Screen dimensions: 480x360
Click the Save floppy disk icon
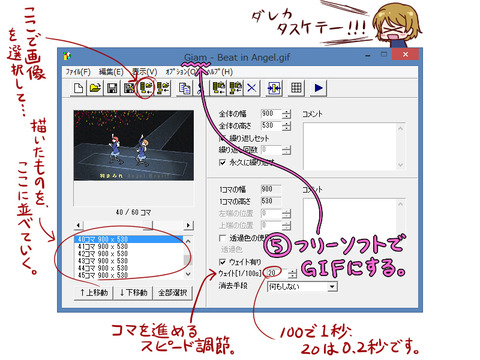112,88
